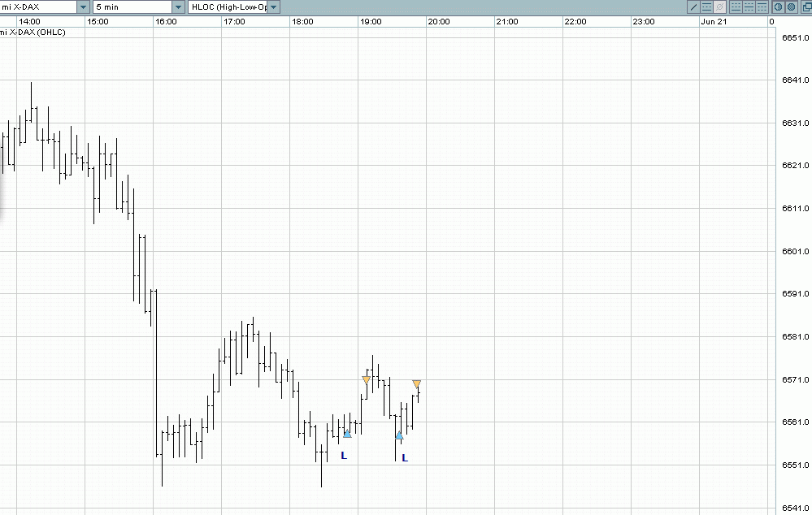Click the 6651.0 price axis label

[795, 38]
